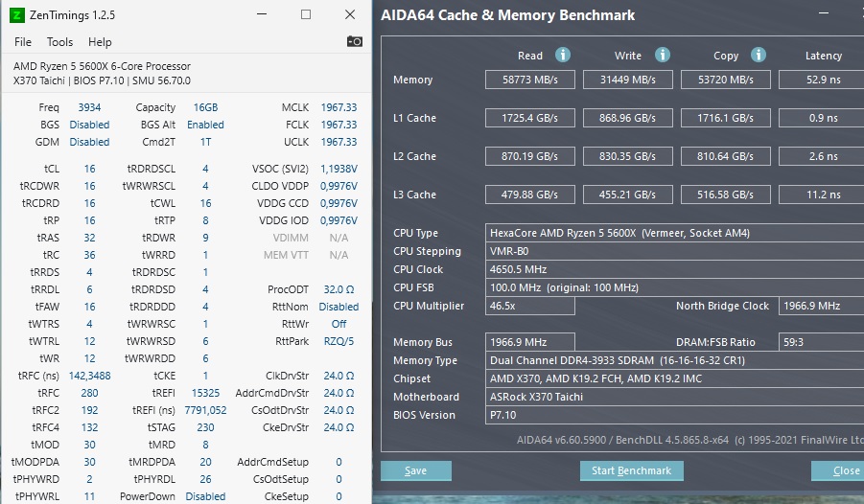Click the Close button in AIDA64
The image size is (864, 504).
(837, 471)
